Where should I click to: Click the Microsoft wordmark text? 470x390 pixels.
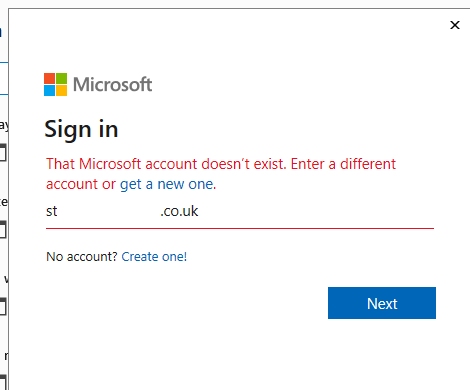point(112,84)
